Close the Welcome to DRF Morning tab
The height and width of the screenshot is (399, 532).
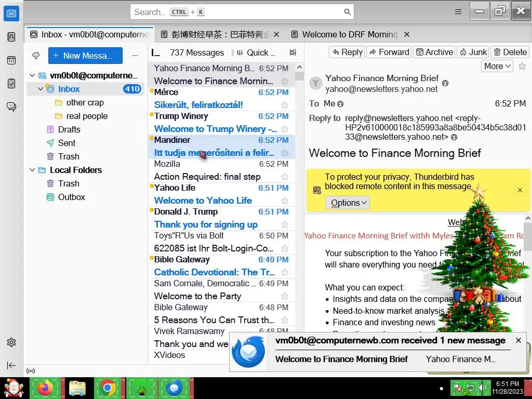pyautogui.click(x=407, y=34)
